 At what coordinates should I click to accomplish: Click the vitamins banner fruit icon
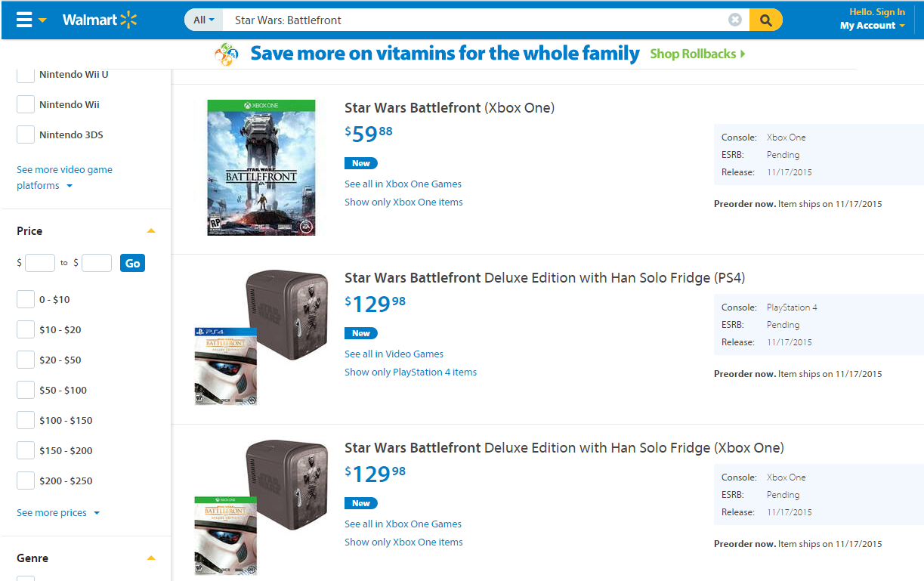point(227,54)
